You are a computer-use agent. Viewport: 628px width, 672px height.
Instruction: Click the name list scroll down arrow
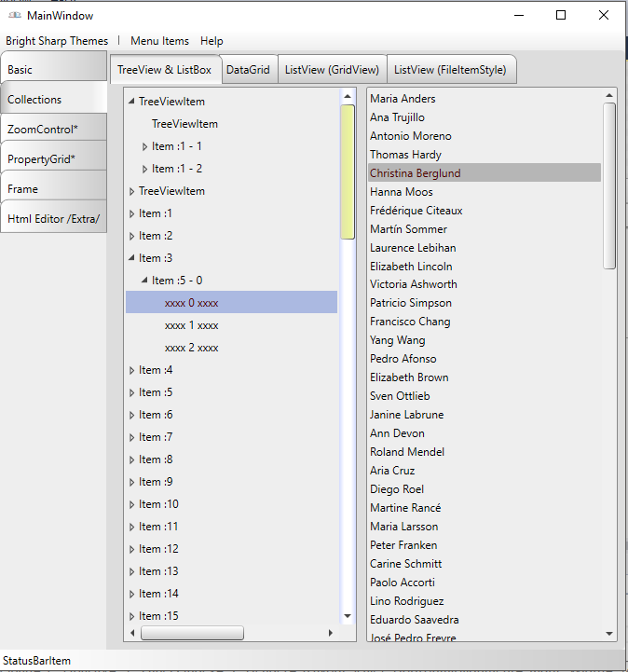pos(609,633)
